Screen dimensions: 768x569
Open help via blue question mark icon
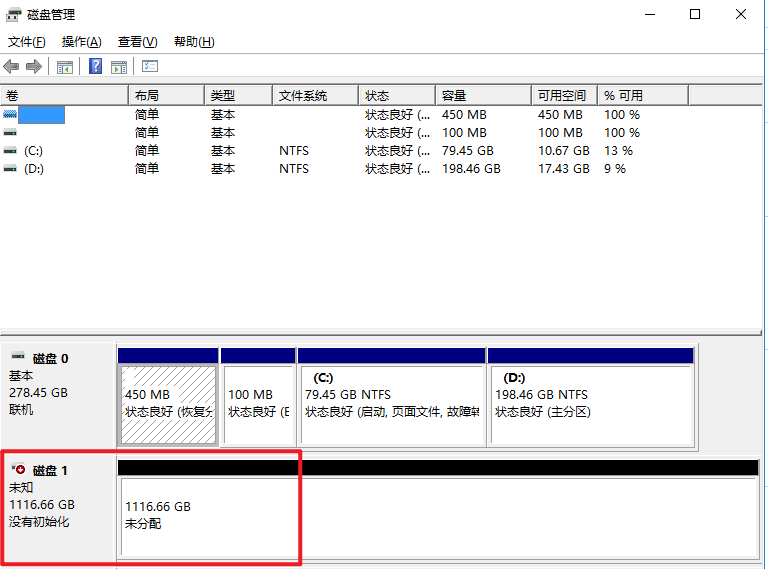pyautogui.click(x=96, y=67)
